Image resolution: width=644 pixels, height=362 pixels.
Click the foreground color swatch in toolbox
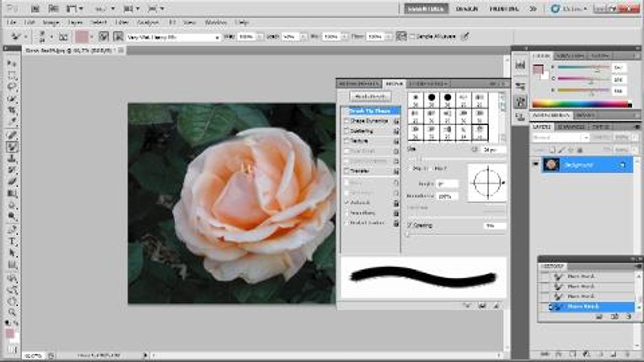10,333
